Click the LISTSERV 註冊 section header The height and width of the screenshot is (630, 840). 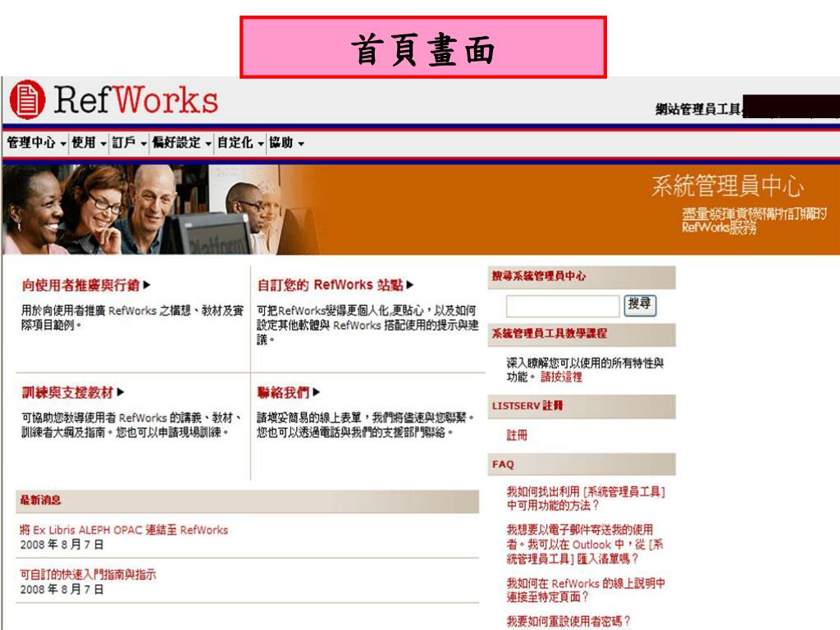[582, 405]
